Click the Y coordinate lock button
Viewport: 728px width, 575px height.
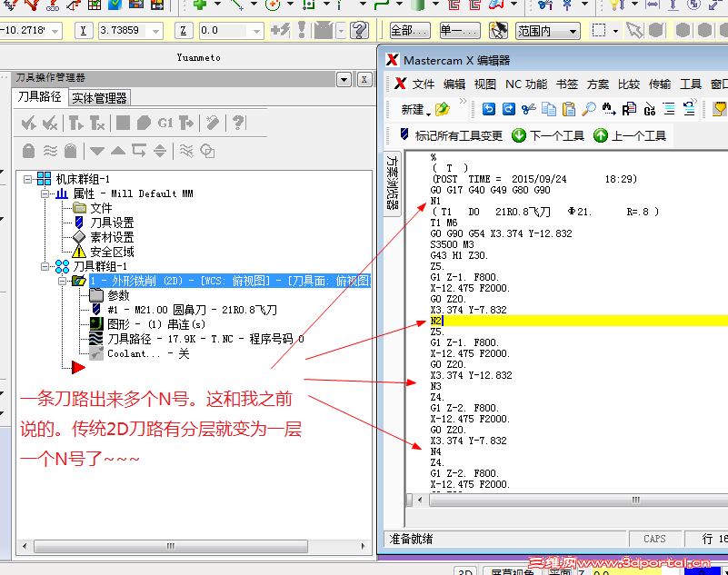pos(83,31)
